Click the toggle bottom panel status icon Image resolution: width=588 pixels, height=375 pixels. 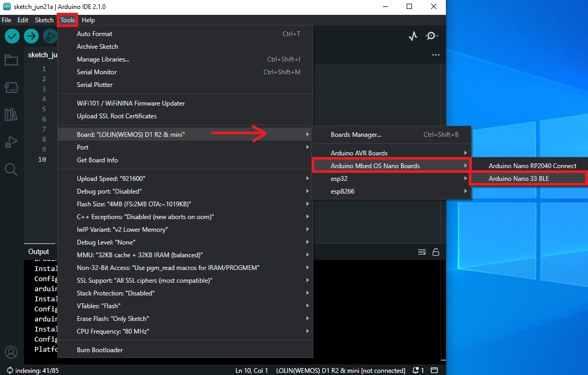(434, 371)
